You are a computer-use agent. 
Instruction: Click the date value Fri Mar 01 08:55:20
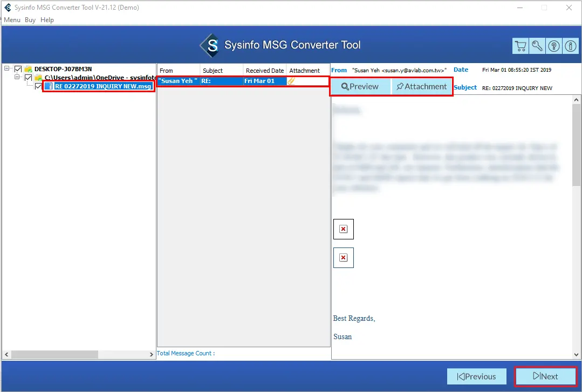pos(517,70)
